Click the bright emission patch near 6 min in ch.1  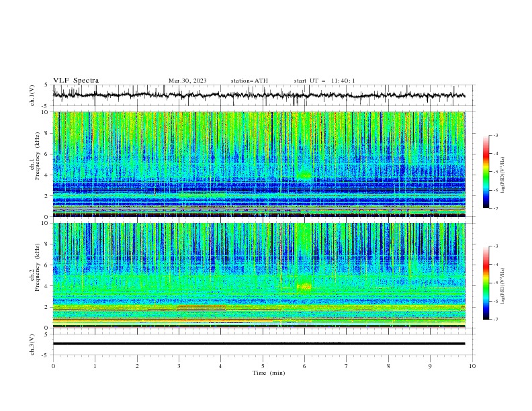304,175
